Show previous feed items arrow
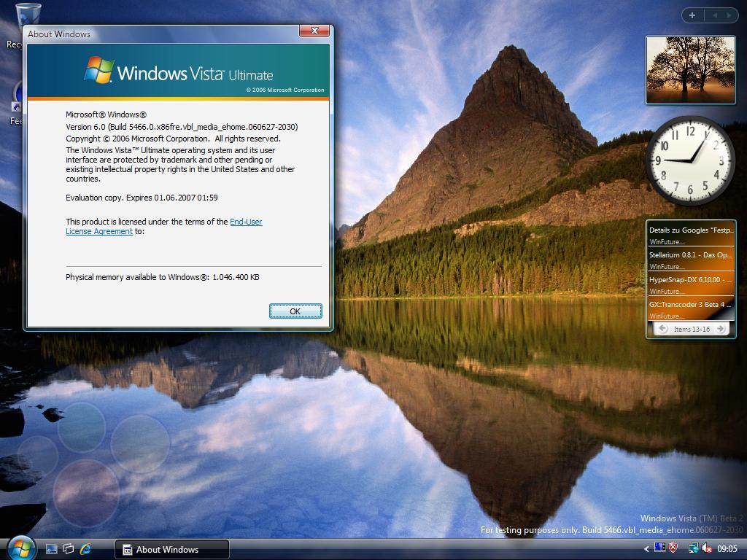The width and height of the screenshot is (747, 560). 662,329
